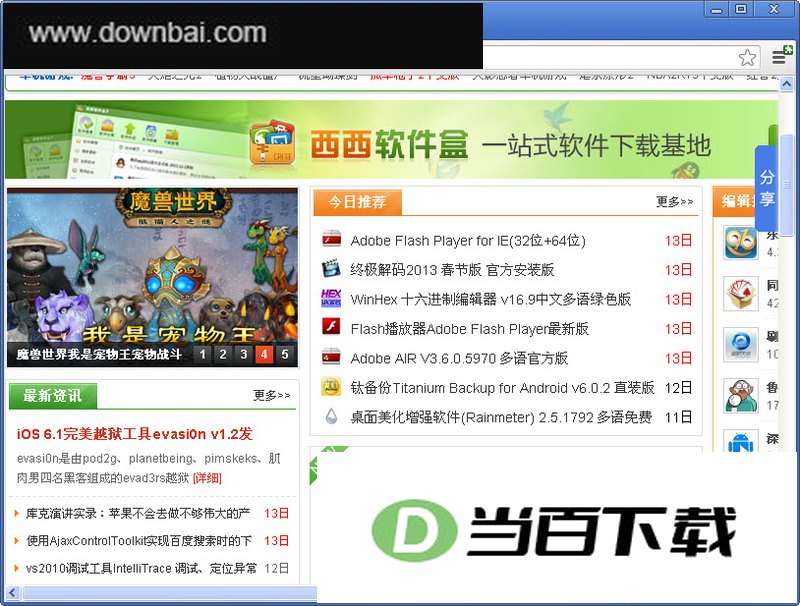Switch slideshow to slide 1
Image resolution: width=800 pixels, height=606 pixels.
click(x=203, y=354)
